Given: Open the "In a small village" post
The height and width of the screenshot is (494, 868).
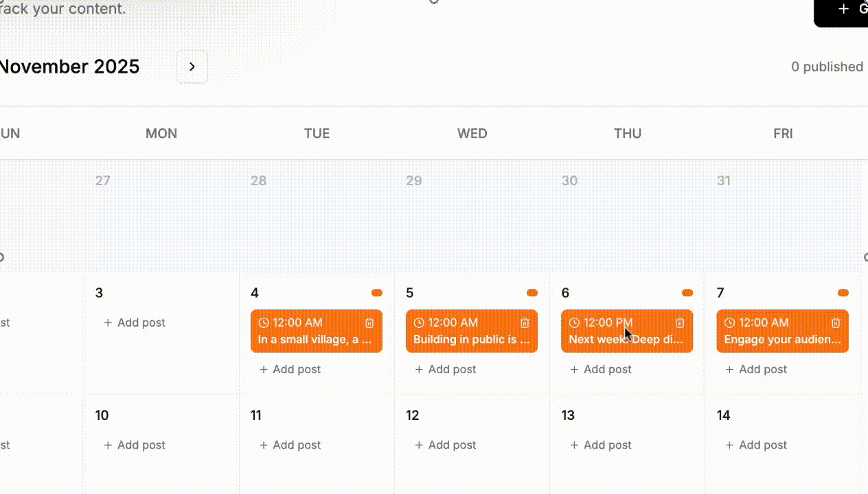Looking at the screenshot, I should [x=315, y=340].
